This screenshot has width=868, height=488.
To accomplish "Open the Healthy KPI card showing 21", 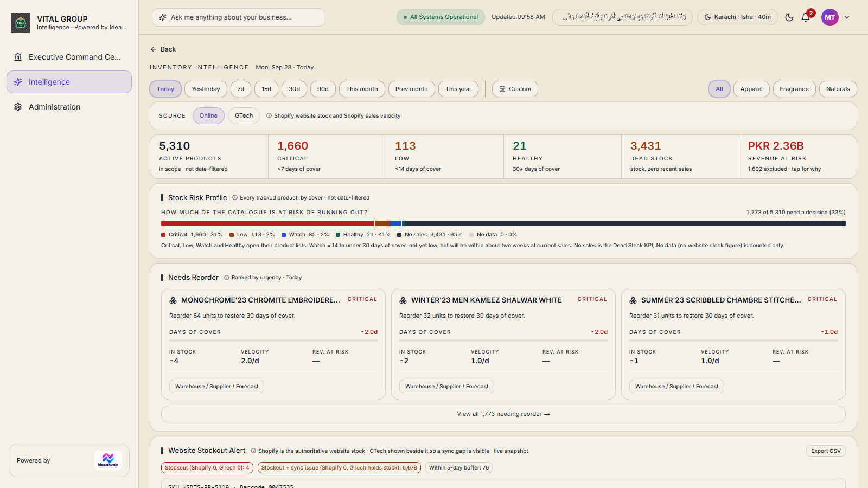I will click(563, 157).
